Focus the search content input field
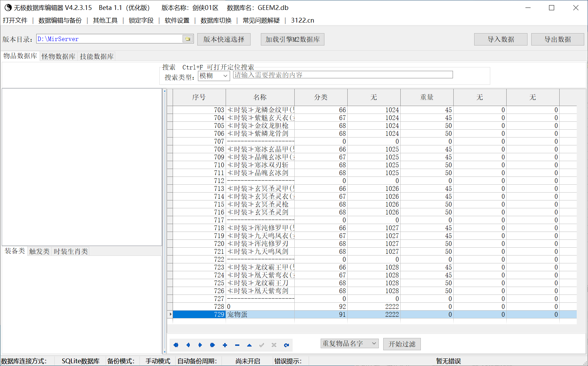The width and height of the screenshot is (588, 366). coord(343,75)
